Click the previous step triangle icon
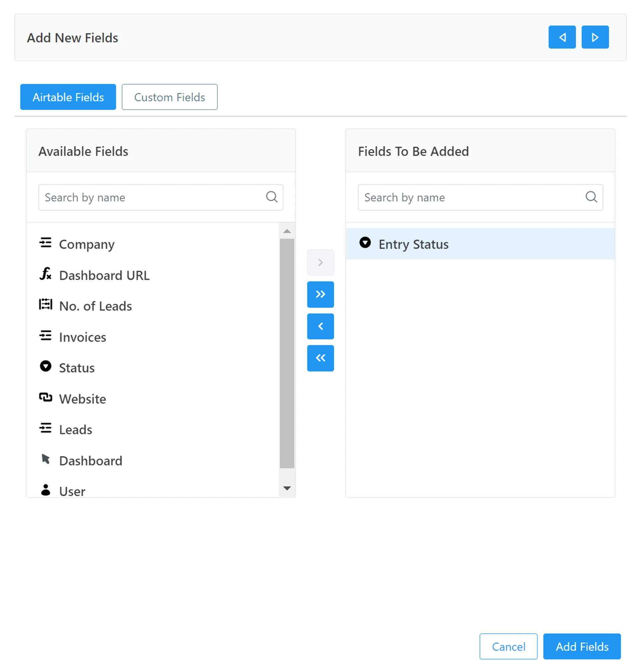 click(562, 37)
